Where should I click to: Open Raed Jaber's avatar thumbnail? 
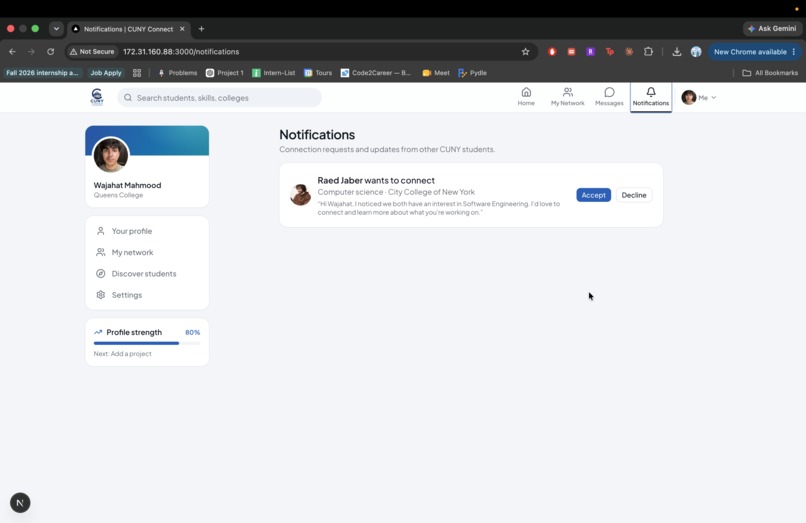pos(300,195)
